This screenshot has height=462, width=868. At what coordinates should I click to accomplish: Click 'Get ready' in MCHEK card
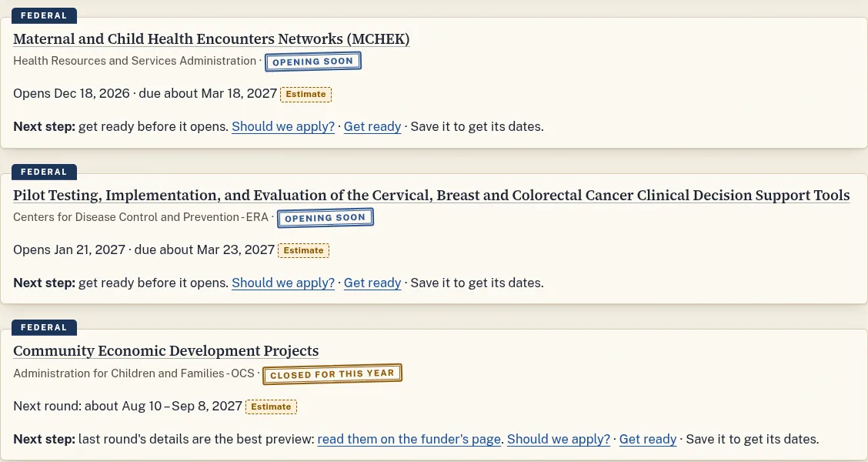pyautogui.click(x=372, y=126)
